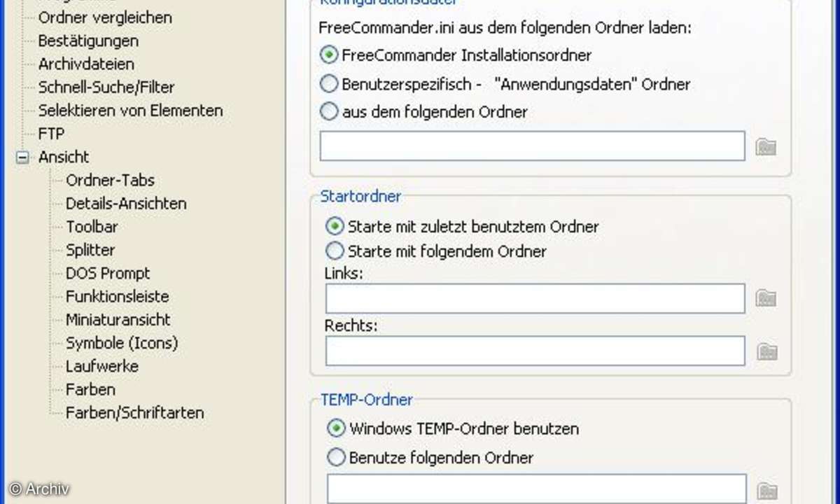The image size is (840, 504).
Task: Open the Ordner vergleichen settings page
Action: (x=105, y=17)
